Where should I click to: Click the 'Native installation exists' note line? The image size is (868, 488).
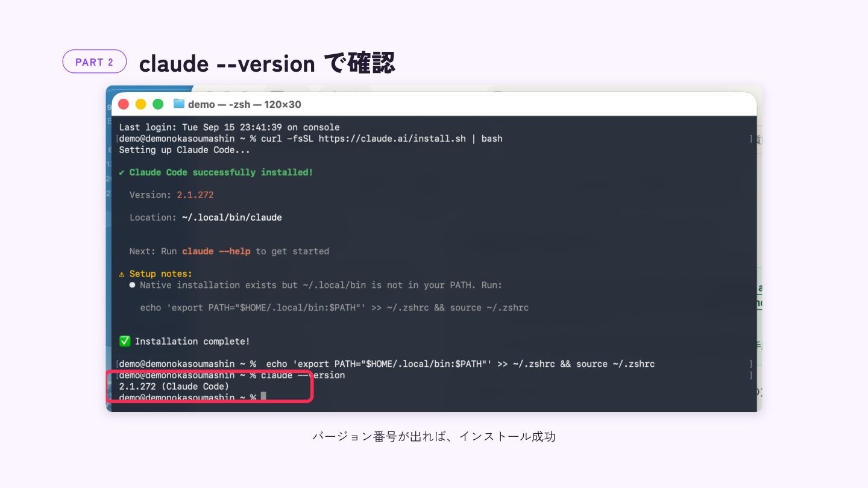[x=316, y=285]
